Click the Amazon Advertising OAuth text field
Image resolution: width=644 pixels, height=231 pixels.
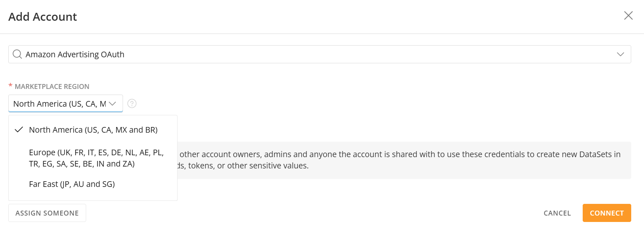[x=301, y=54]
